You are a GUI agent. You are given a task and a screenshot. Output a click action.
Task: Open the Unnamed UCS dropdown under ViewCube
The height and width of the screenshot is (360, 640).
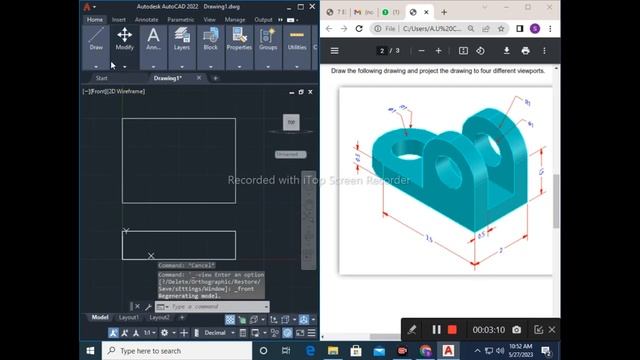coord(291,154)
